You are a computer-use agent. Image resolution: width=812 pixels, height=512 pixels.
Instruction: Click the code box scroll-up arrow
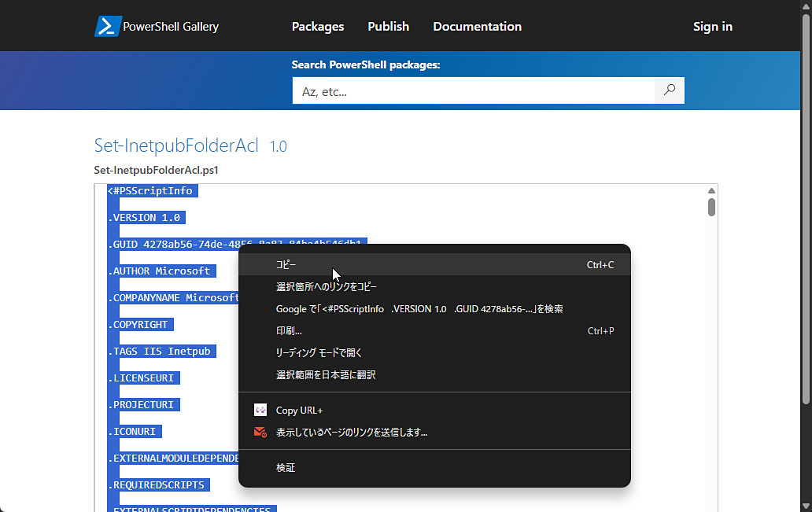pos(711,190)
